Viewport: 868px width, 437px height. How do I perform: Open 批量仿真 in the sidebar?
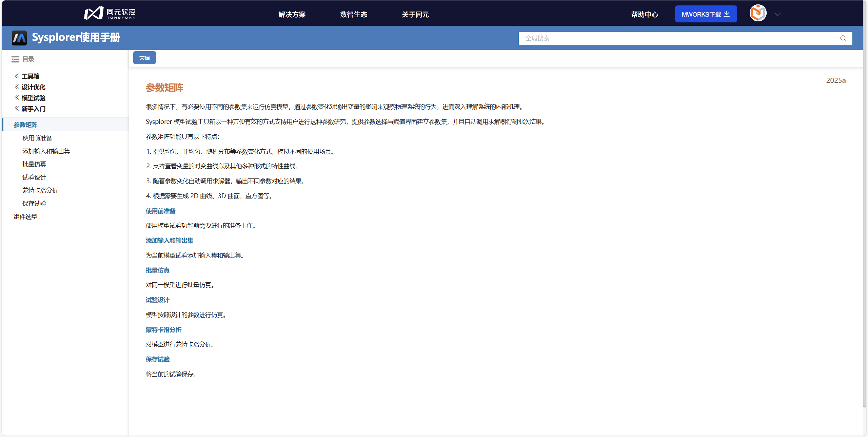coord(34,164)
